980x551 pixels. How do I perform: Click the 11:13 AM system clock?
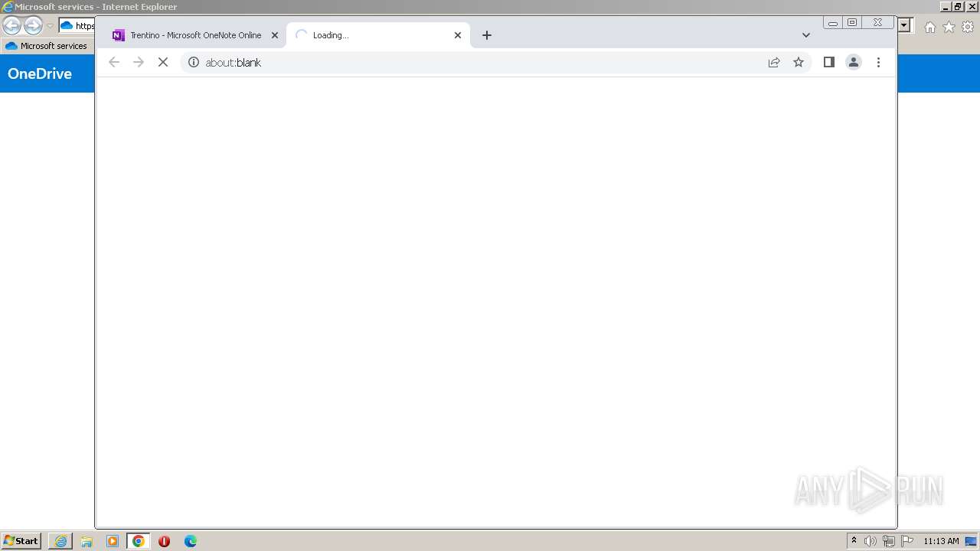pos(941,541)
